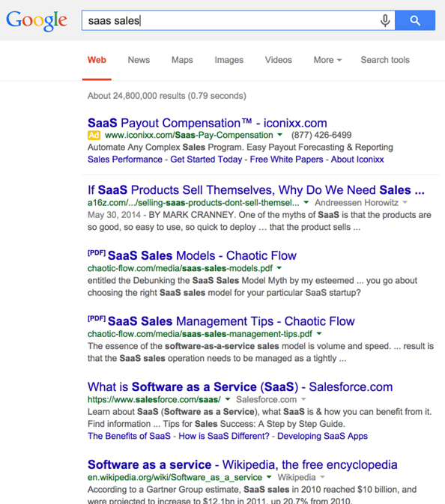Focus the saas sales search box
The width and height of the screenshot is (445, 504).
231,20
